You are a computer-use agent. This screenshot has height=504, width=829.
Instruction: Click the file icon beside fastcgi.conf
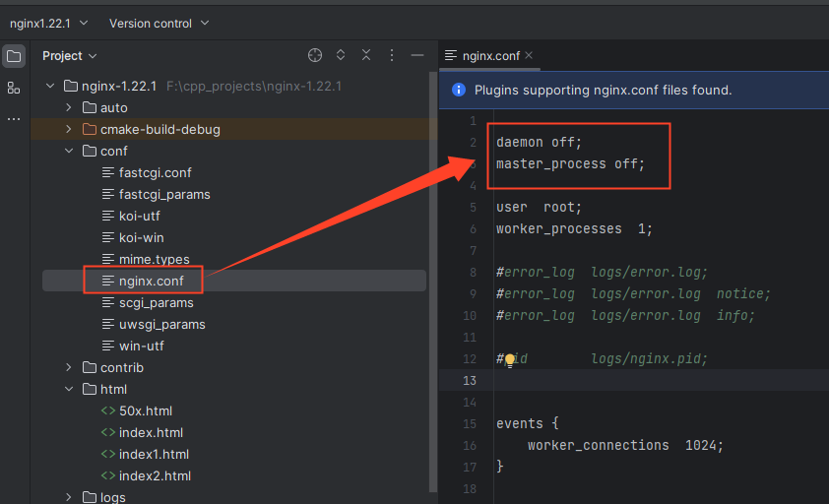[108, 172]
